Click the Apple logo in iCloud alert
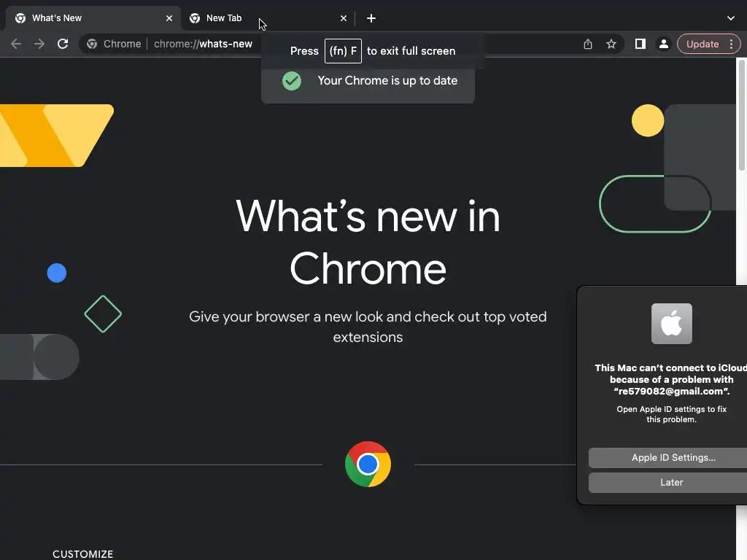Image resolution: width=747 pixels, height=560 pixels. 671,324
